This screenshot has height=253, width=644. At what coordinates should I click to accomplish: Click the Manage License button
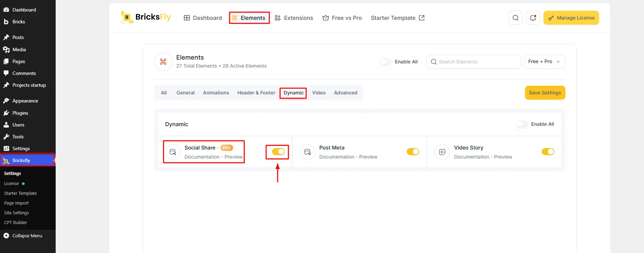click(571, 18)
